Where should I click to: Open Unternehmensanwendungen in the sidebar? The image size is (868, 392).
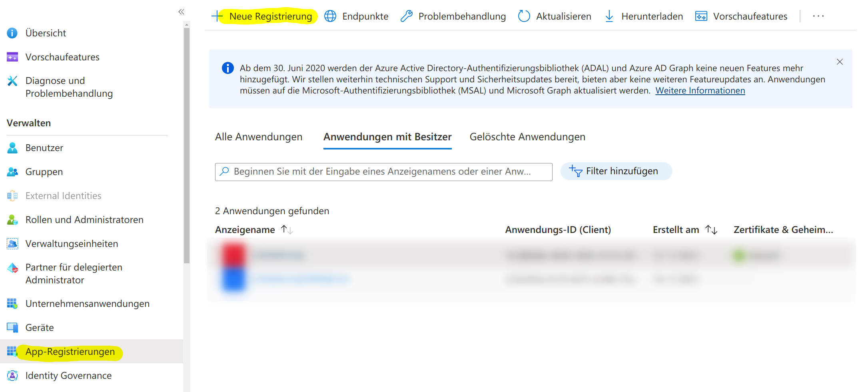88,303
